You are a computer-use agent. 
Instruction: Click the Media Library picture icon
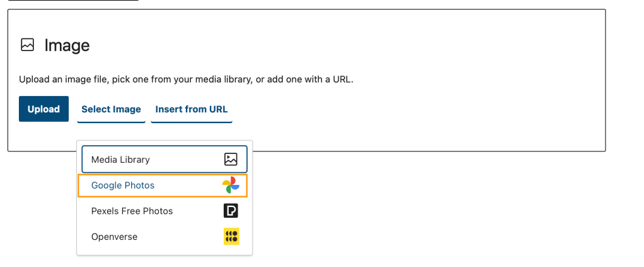[231, 160]
